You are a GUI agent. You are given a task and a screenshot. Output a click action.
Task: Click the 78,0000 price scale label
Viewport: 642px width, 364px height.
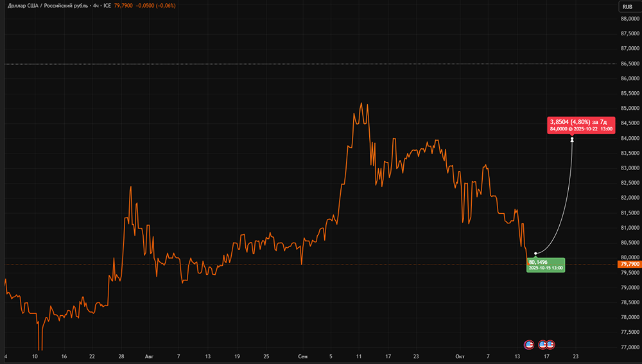tap(630, 317)
